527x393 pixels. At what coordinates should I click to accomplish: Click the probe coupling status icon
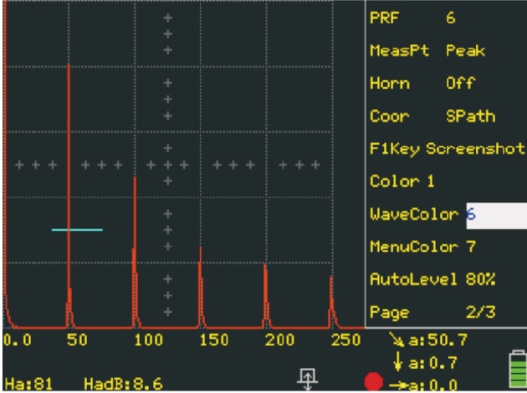pos(307,379)
